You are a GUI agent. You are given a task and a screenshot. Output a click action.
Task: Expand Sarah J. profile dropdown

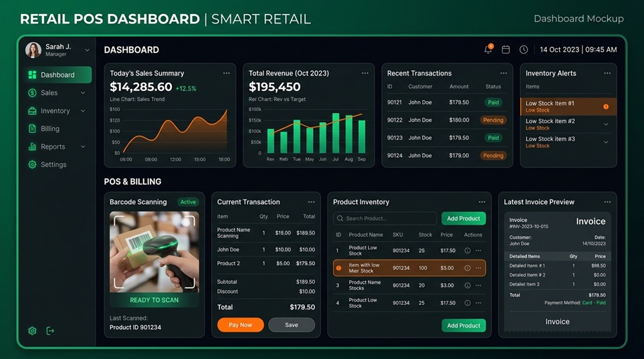pos(87,50)
